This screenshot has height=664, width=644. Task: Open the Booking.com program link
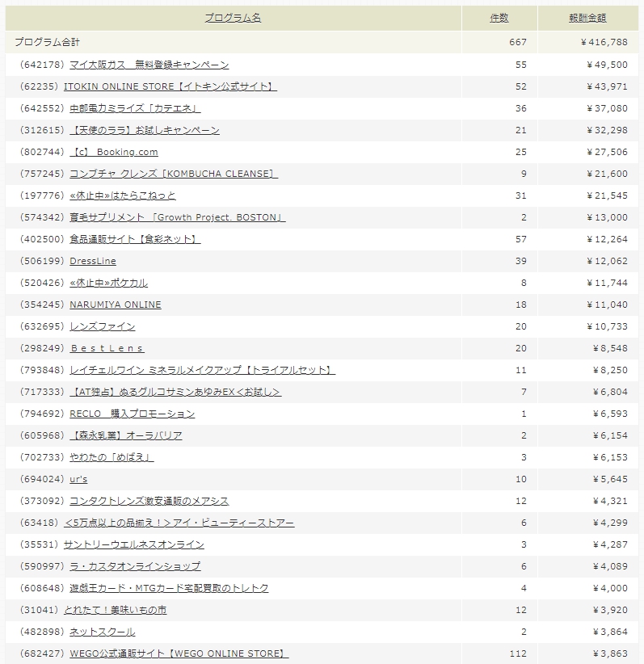(114, 152)
